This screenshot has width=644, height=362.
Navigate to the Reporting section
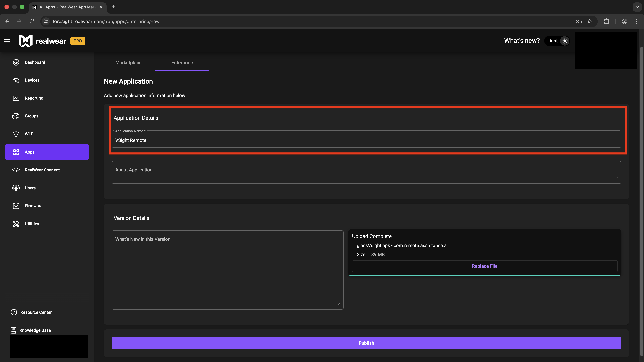47,98
